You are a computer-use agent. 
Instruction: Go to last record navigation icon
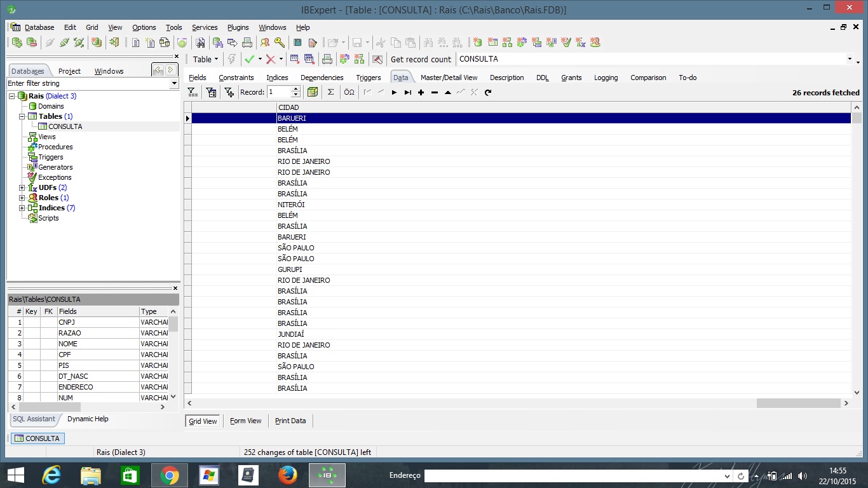(408, 92)
